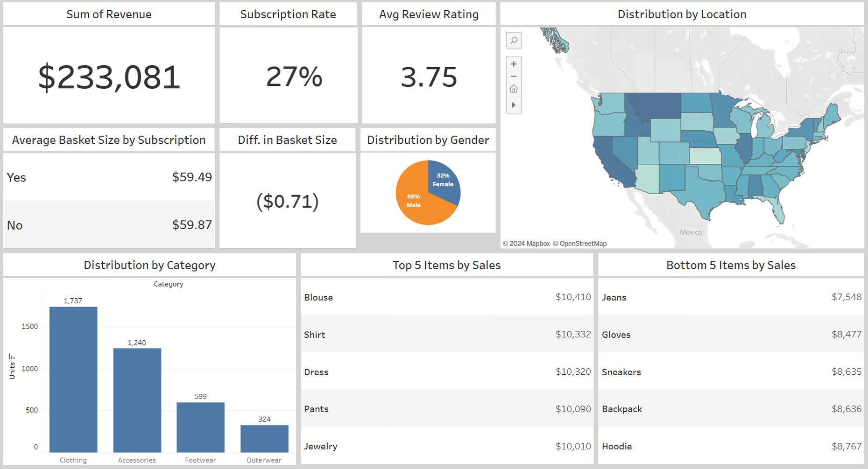
Task: Click the Category header above the bar chart
Action: tap(169, 284)
